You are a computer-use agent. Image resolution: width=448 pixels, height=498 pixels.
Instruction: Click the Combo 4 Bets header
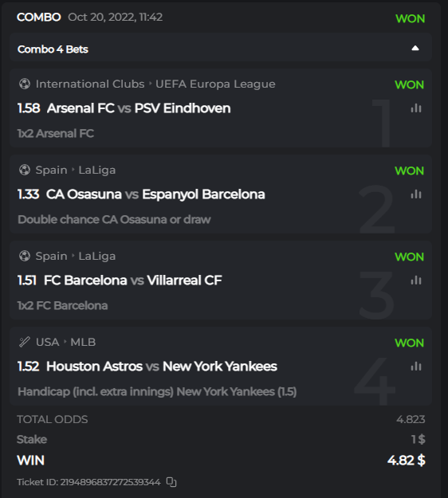click(221, 48)
